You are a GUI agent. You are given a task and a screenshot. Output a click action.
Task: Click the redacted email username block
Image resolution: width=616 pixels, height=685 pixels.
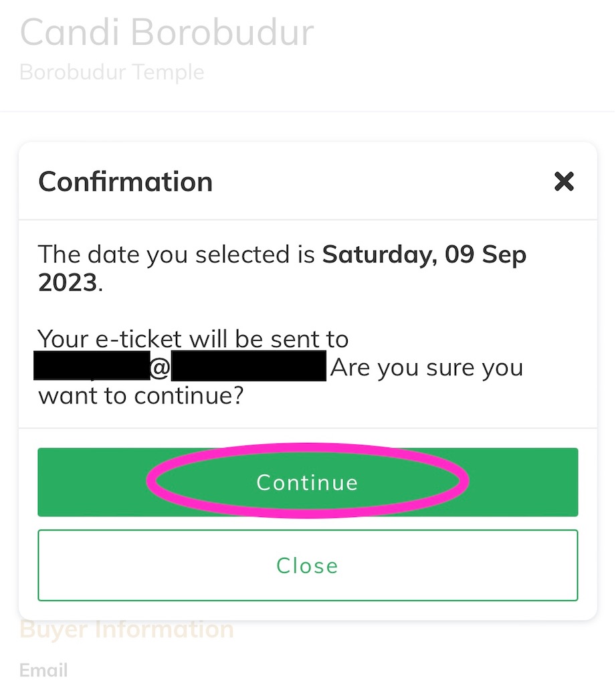tap(92, 365)
